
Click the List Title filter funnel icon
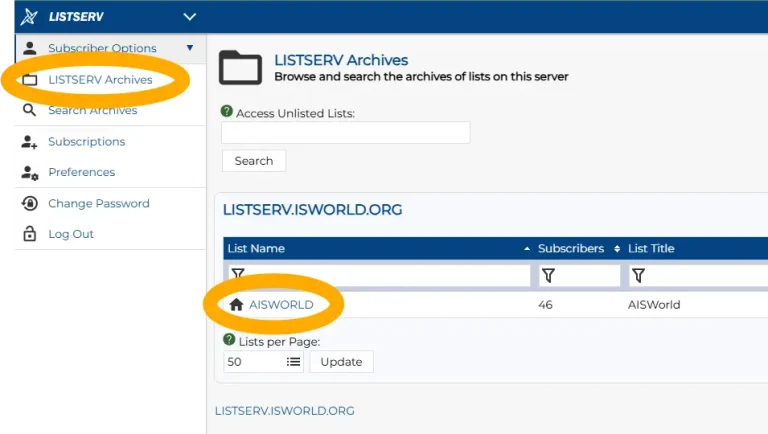pos(638,275)
